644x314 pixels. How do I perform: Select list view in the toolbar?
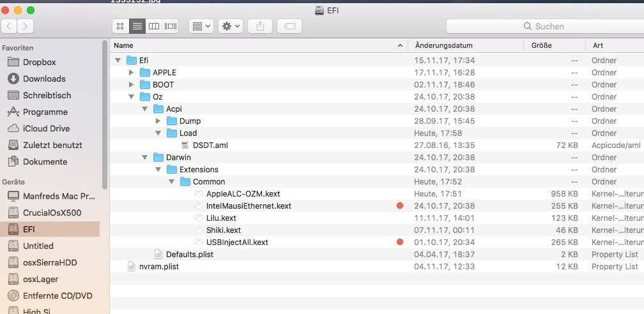click(137, 26)
